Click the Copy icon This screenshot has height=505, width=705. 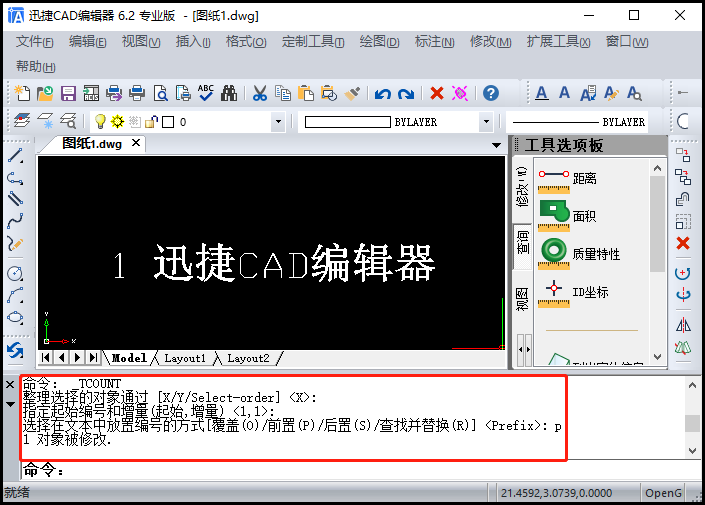[283, 93]
